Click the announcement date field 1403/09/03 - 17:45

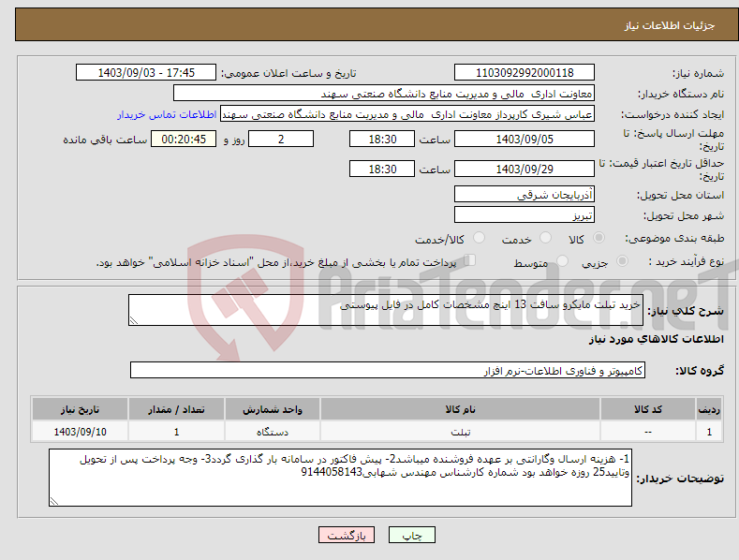146,73
